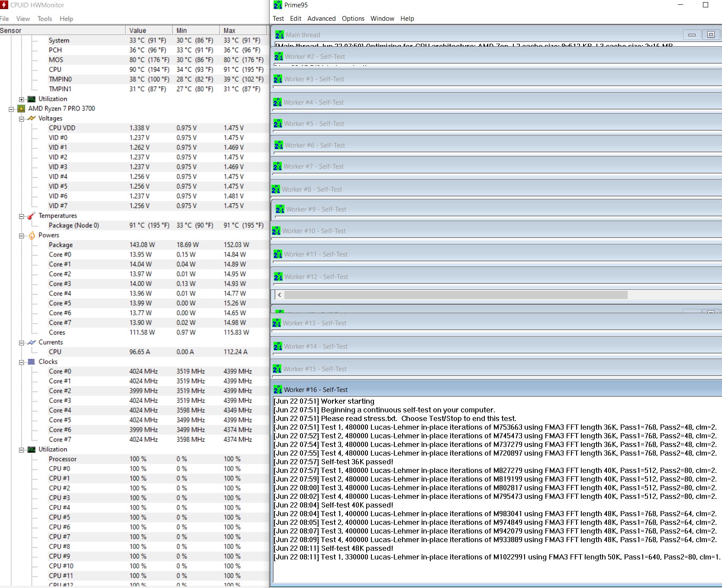722x588 pixels.
Task: Select the Cores power total row
Action: 134,332
